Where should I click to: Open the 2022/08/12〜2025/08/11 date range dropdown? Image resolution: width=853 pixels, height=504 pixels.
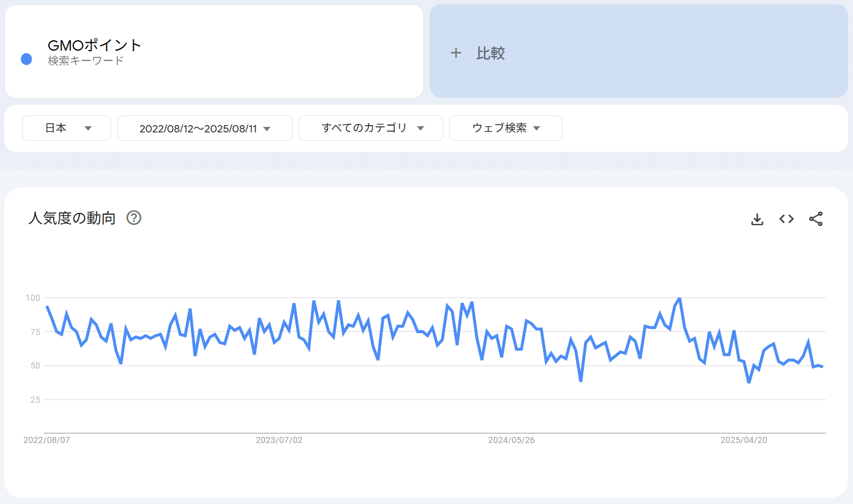tap(205, 128)
